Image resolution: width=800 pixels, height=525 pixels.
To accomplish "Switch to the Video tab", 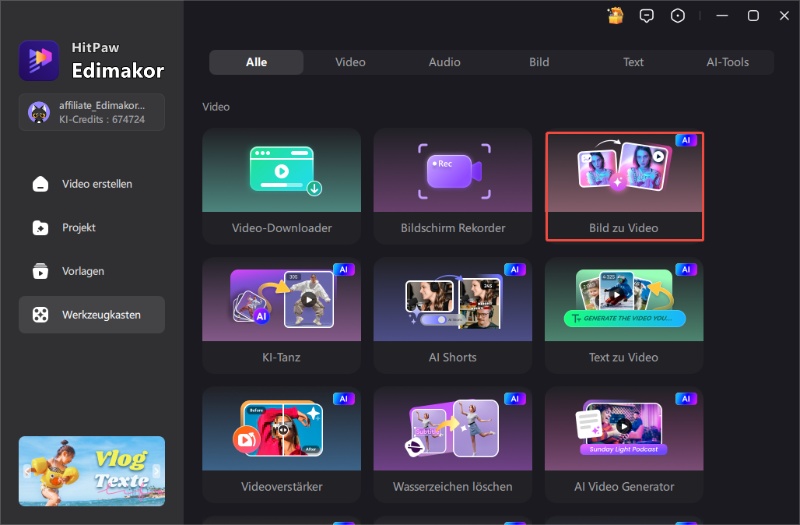I will pyautogui.click(x=350, y=62).
